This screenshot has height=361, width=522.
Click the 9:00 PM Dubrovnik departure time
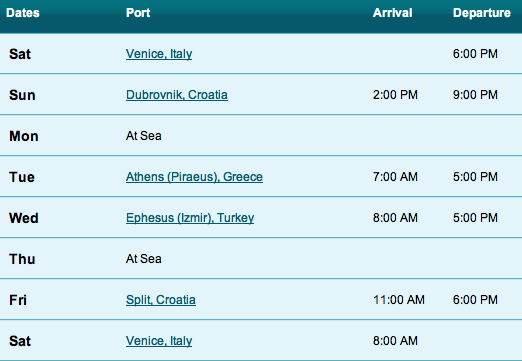point(475,95)
